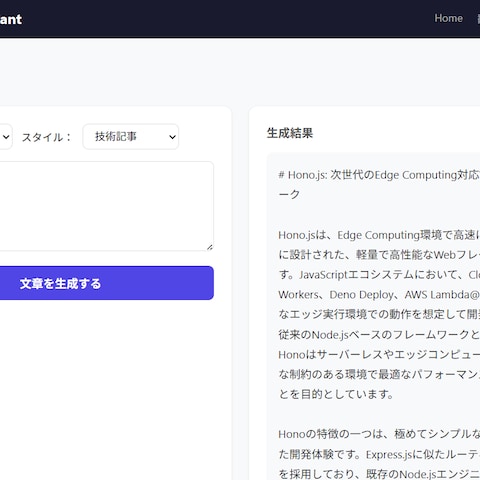Viewport: 480px width, 480px height.
Task: Open the partially visible dropdown left of スタイル
Action: (6, 137)
